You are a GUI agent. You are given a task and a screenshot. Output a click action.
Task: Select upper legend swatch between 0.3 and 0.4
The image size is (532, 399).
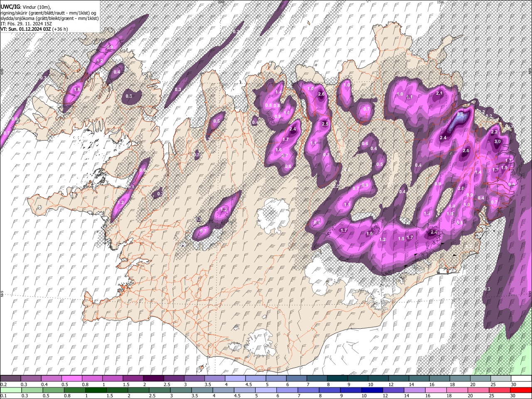31,378
